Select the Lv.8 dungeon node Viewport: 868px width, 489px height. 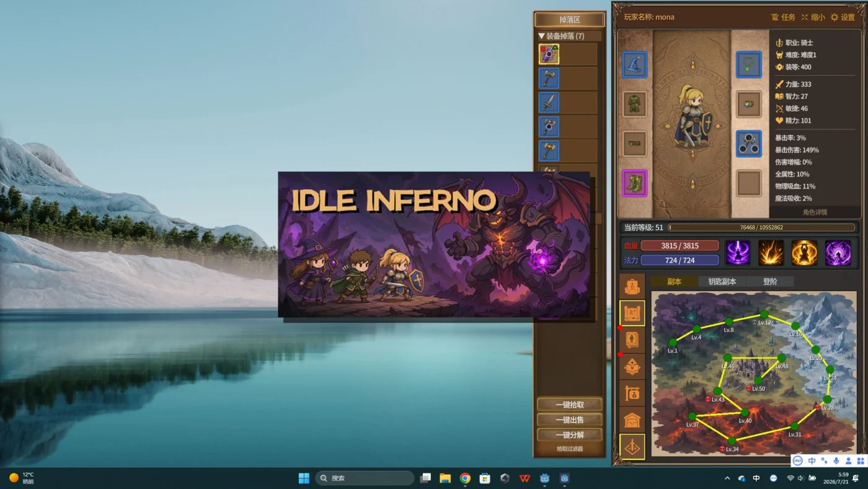[729, 321]
